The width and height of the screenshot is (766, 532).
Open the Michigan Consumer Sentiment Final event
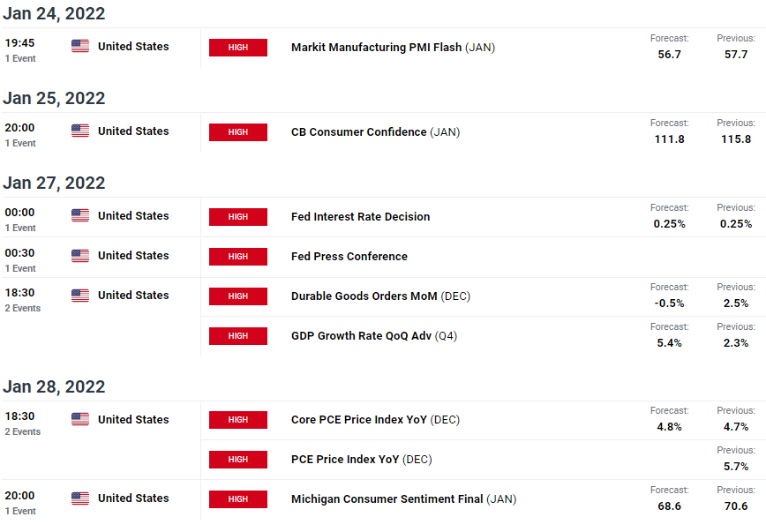387,499
